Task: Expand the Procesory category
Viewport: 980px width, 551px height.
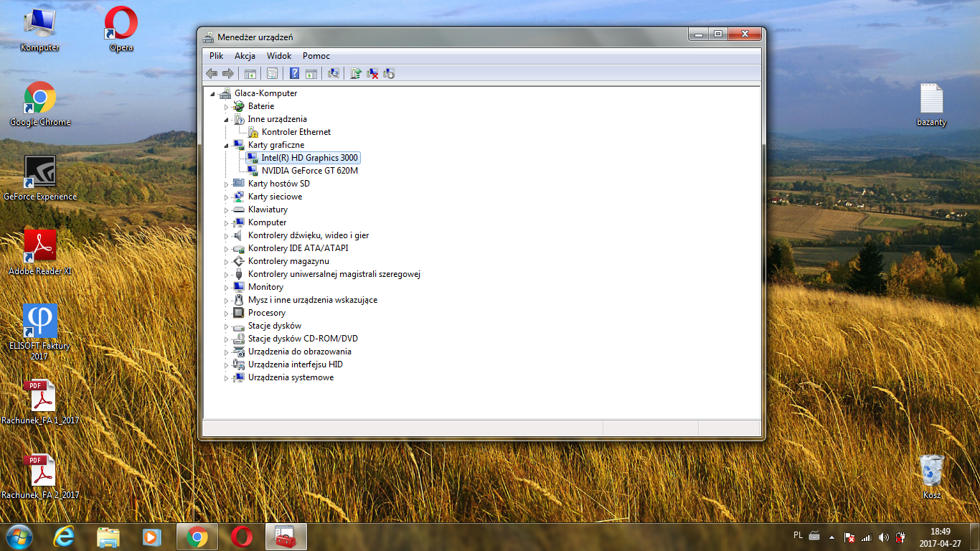Action: 226,313
